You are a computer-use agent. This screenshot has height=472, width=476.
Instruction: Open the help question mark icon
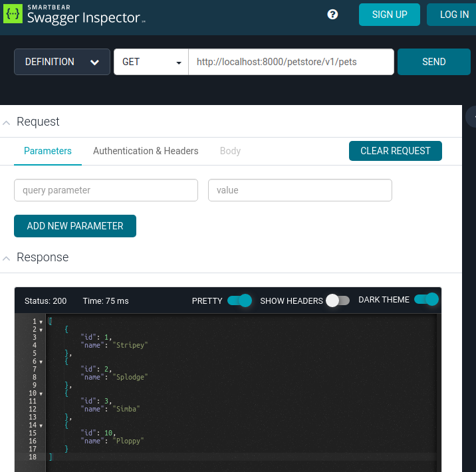(333, 15)
